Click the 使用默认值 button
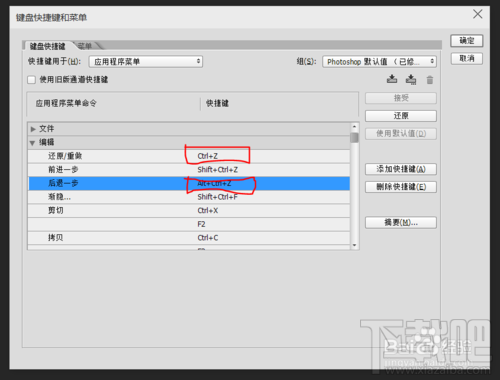The width and height of the screenshot is (500, 380). [401, 134]
